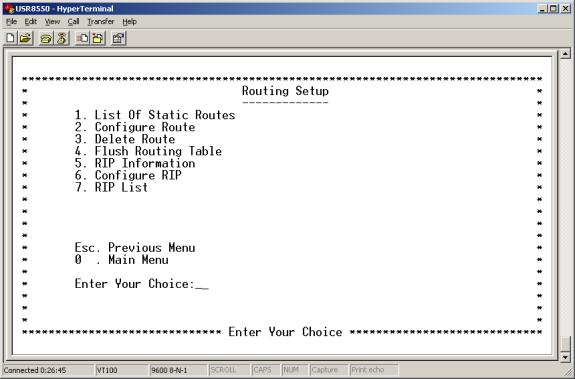Screen dimensions: 575x379
Task: Click the Enter Your Choice prompt cursor
Action: point(202,285)
